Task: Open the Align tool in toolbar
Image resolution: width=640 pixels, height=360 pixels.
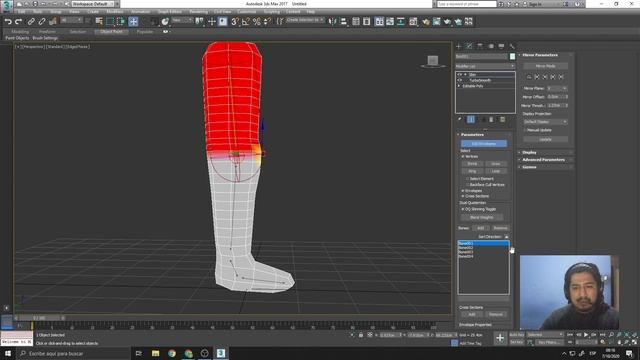Action: point(344,21)
